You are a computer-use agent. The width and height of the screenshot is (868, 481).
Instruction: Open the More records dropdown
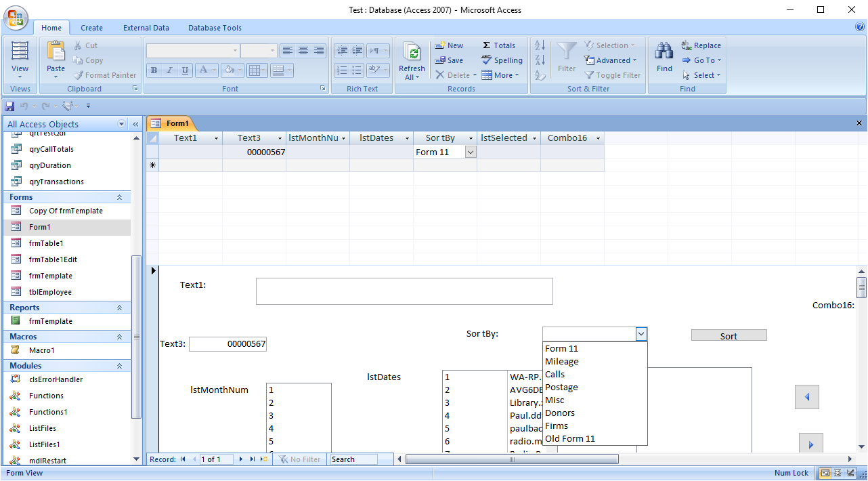pyautogui.click(x=500, y=75)
